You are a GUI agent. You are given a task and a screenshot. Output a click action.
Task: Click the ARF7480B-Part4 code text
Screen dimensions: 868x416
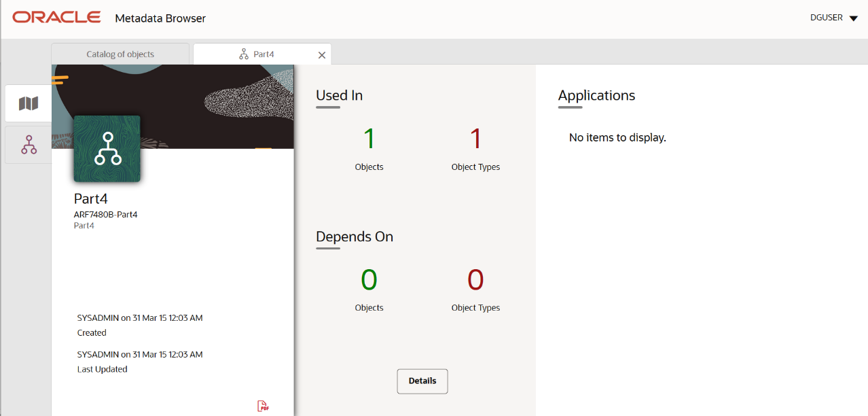tap(106, 215)
